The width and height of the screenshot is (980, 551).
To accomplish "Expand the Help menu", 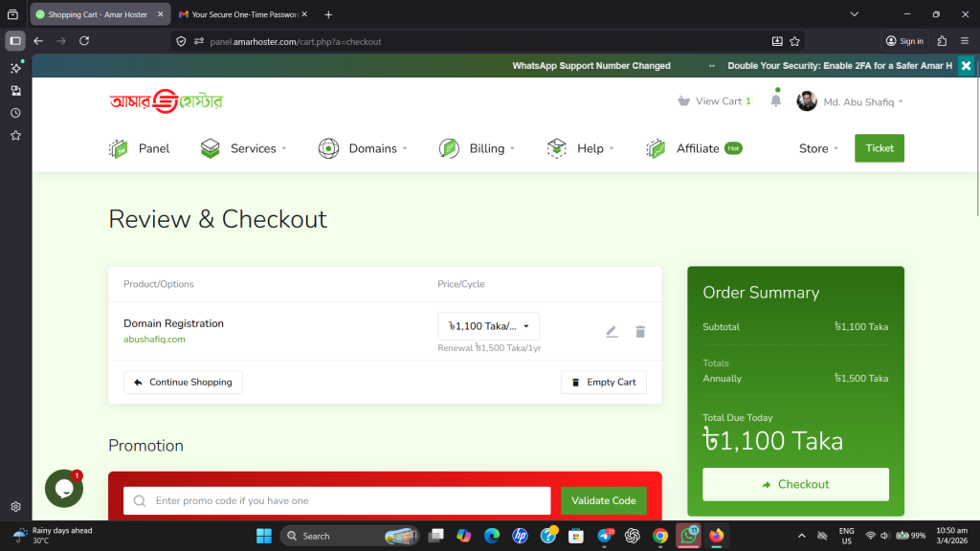I will coord(595,148).
